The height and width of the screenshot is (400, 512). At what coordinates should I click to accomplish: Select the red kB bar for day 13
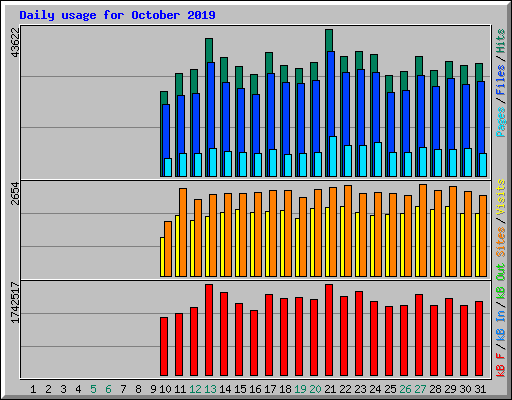click(x=209, y=330)
